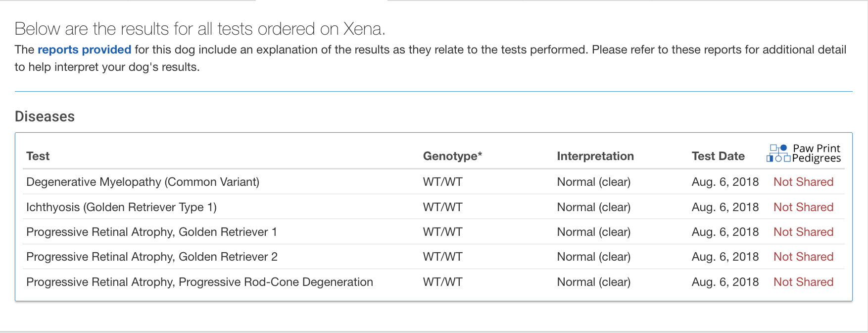Click Normal (clear) interpretation for Ichthyosis

[593, 207]
